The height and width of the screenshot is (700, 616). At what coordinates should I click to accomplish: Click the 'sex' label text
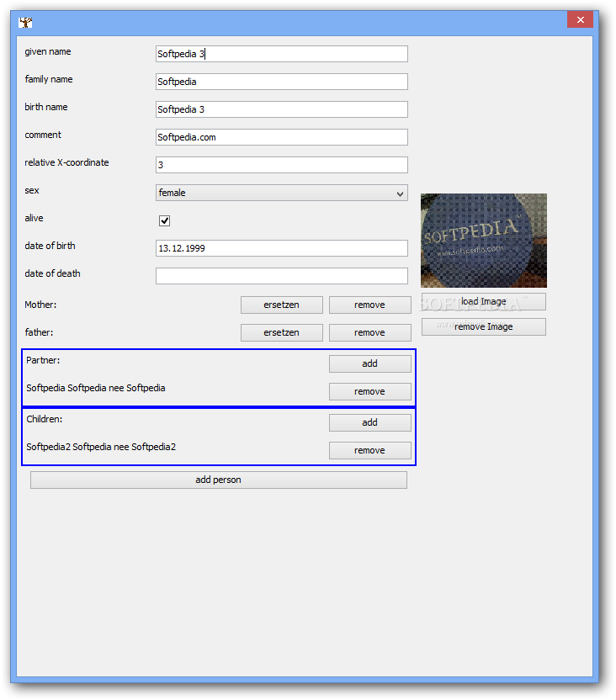coord(32,191)
